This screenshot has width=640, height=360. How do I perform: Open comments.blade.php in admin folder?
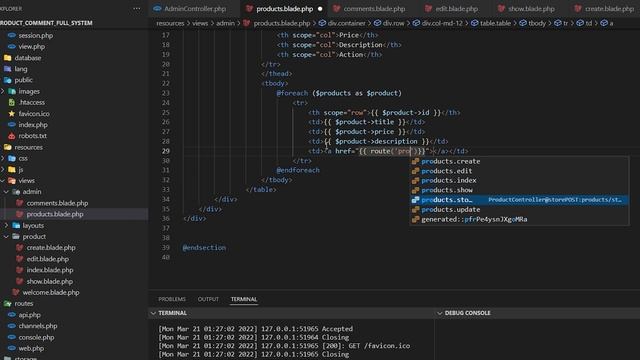pyautogui.click(x=57, y=203)
